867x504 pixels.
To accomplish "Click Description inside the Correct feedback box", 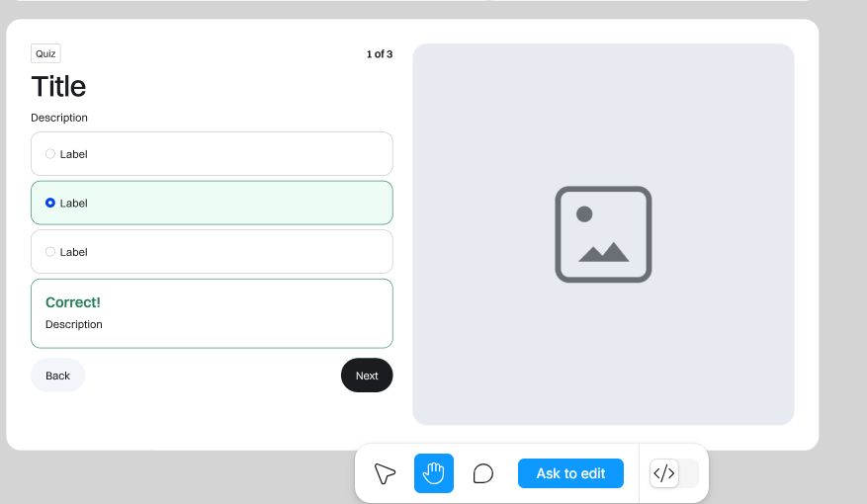I will point(73,324).
